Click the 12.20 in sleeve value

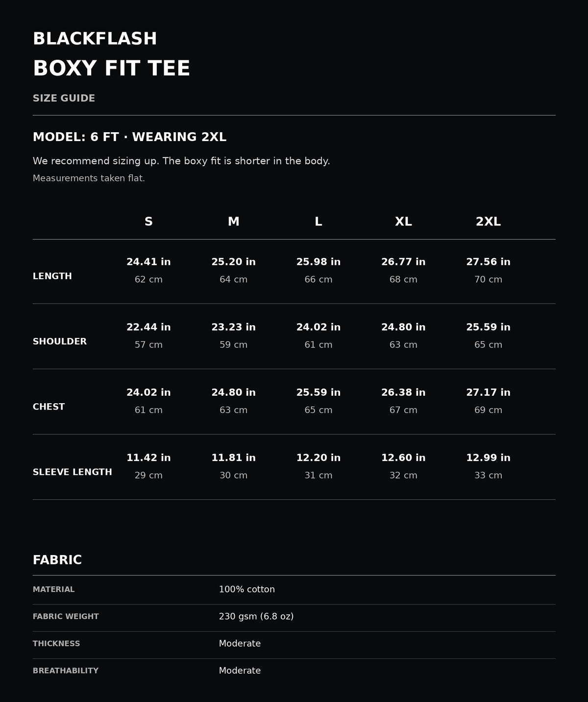318,458
